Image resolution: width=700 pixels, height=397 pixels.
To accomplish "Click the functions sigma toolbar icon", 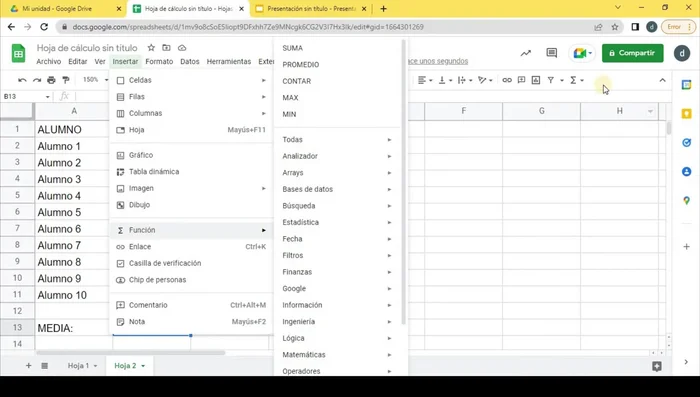I will [573, 80].
